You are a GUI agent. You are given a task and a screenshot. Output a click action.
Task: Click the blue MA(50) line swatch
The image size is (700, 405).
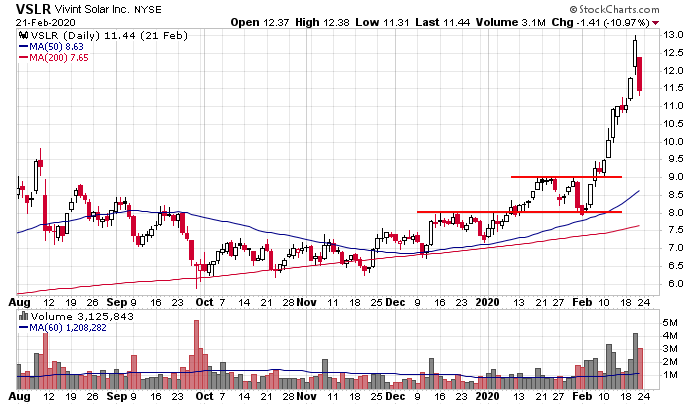tap(23, 46)
